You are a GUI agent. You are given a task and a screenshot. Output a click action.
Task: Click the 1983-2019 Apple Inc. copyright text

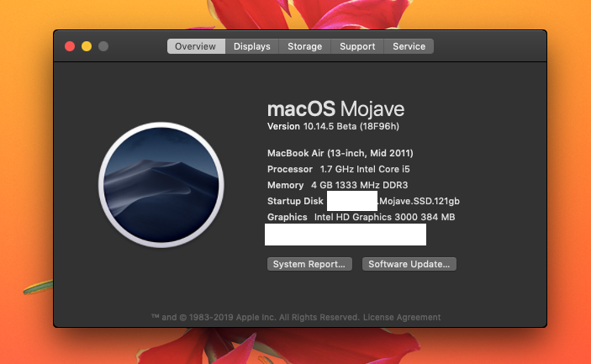(256, 317)
